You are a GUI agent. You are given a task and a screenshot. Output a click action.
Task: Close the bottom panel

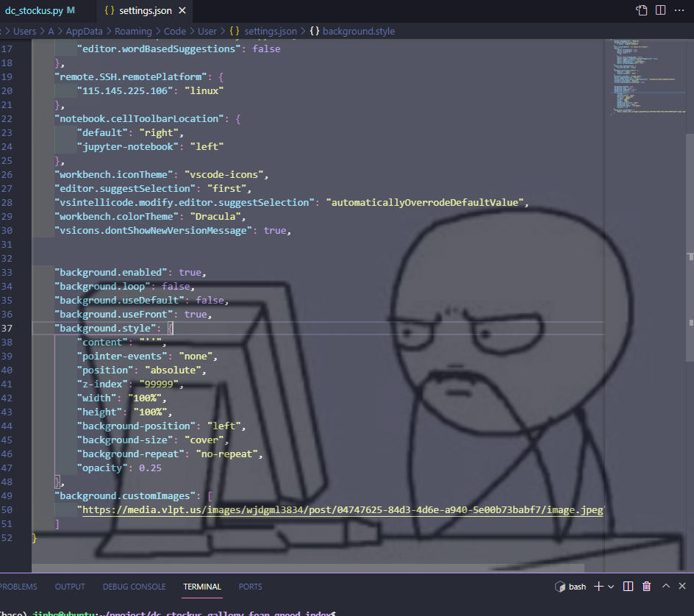click(682, 586)
